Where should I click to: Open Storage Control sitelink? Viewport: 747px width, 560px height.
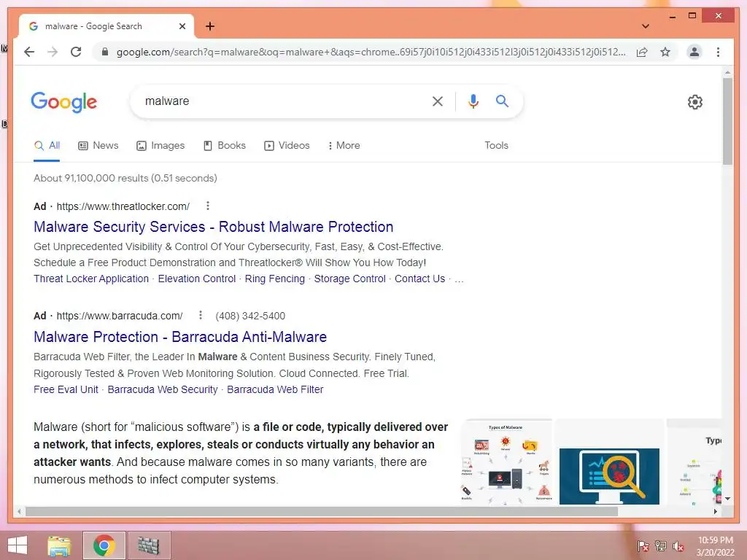(349, 279)
